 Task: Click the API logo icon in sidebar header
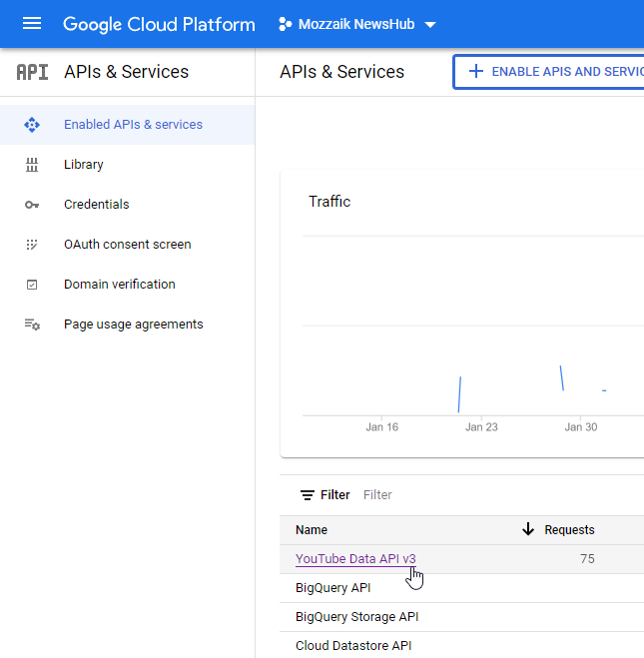pyautogui.click(x=32, y=72)
